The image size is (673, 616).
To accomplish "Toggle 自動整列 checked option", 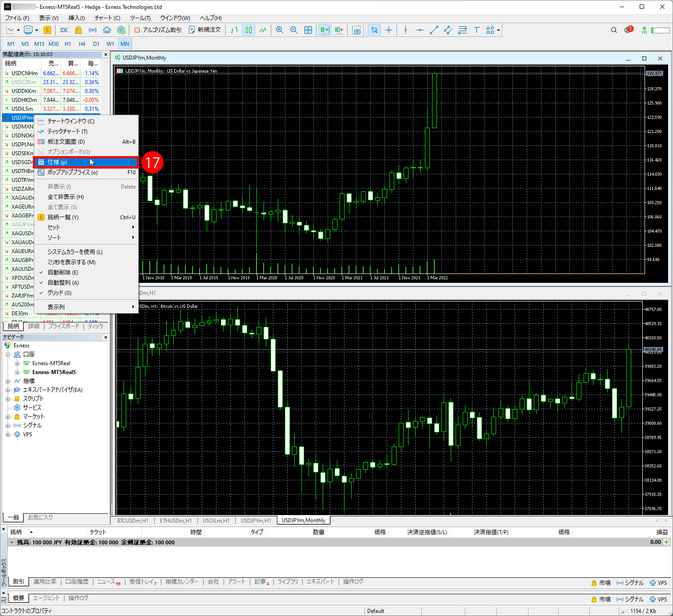I will (x=86, y=282).
